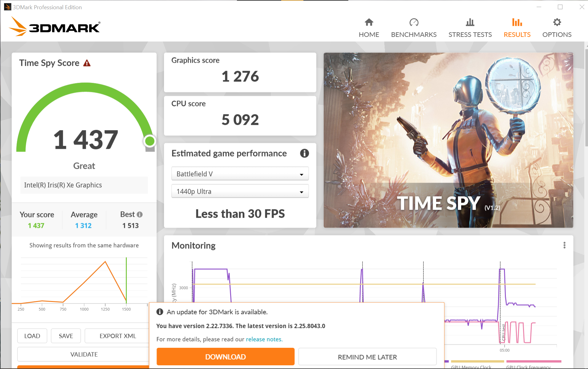Open the Monitoring three-dot menu
The width and height of the screenshot is (588, 369).
(564, 245)
